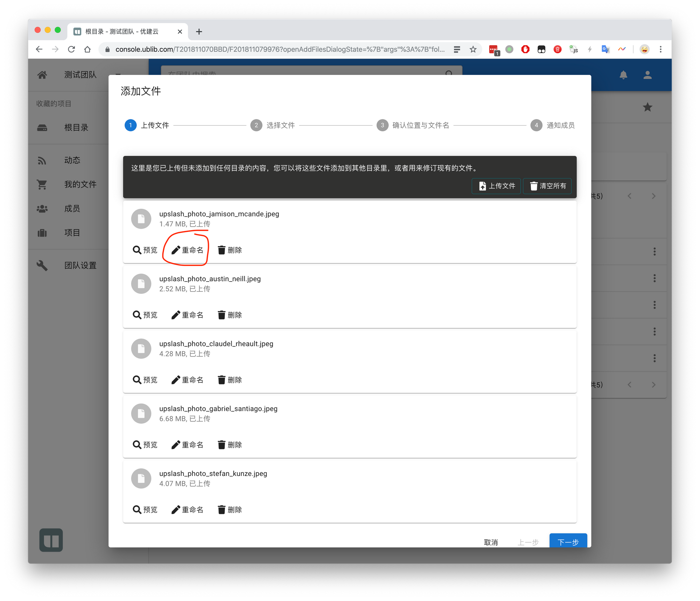Clear all files with 清空所有
The image size is (700, 601).
(548, 186)
